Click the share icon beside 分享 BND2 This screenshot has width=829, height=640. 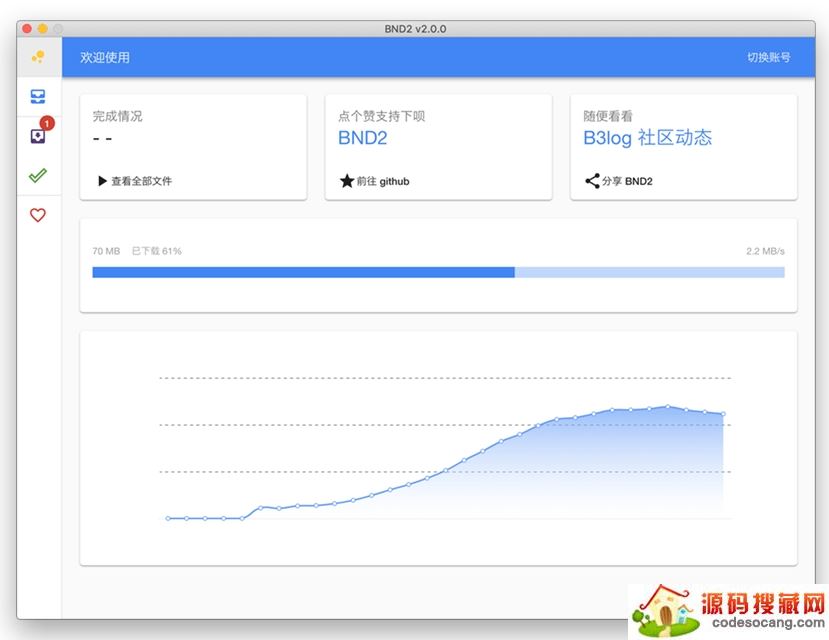pos(592,181)
